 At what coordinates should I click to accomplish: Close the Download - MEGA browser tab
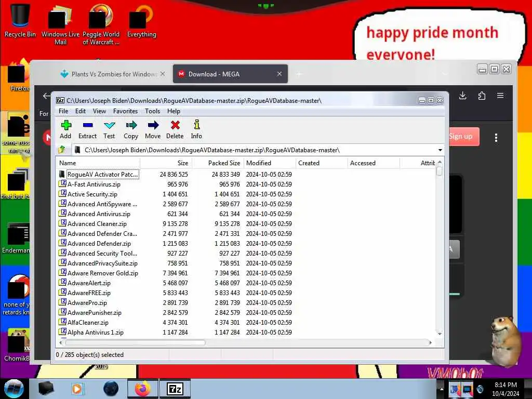pos(279,74)
